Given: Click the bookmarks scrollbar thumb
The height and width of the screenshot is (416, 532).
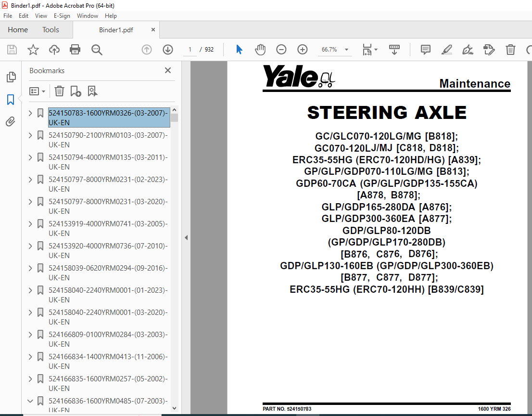Looking at the screenshot, I should click(175, 118).
